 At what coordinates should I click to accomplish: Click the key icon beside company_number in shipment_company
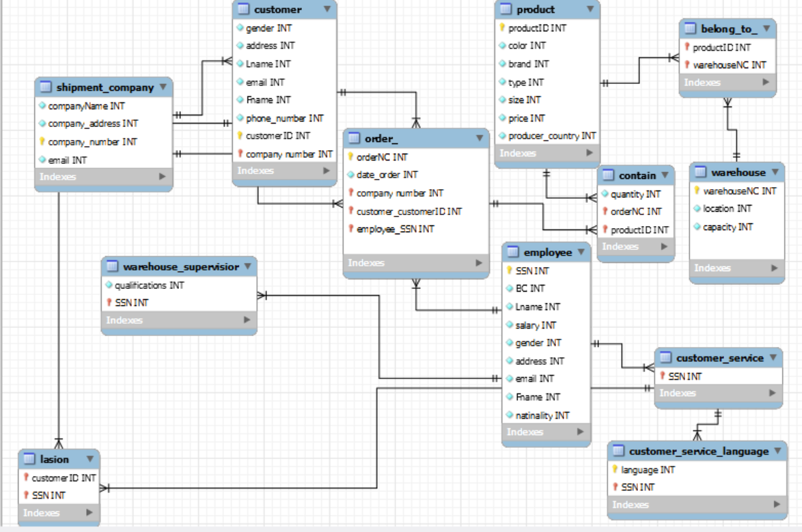click(x=42, y=141)
